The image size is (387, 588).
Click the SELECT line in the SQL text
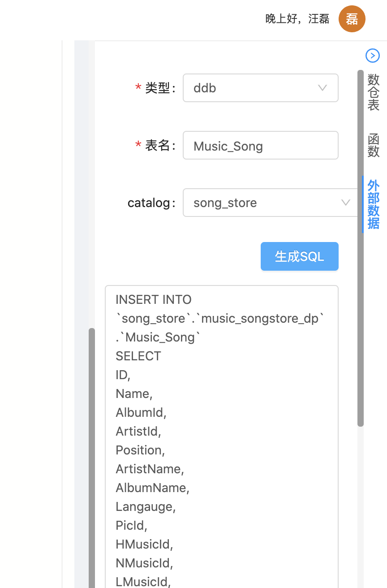point(138,356)
